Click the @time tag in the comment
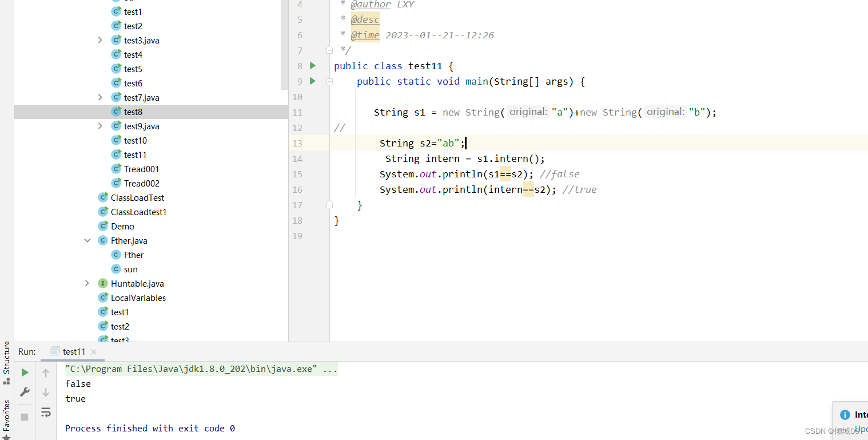The width and height of the screenshot is (868, 440). [365, 35]
